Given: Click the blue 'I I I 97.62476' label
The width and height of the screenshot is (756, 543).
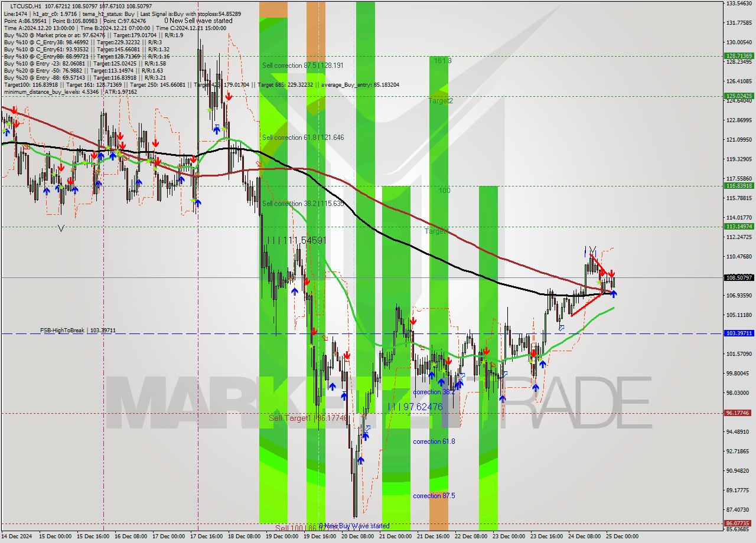Looking at the screenshot, I should click(415, 407).
